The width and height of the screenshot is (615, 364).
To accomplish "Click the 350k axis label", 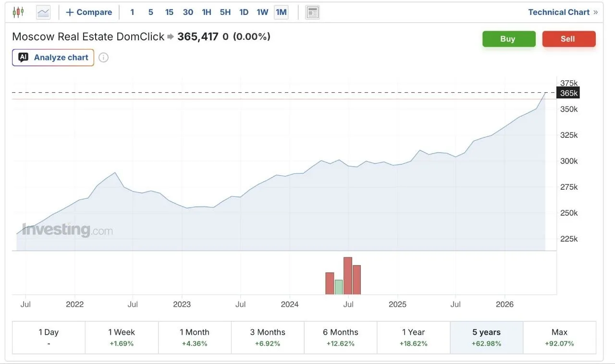I will pyautogui.click(x=569, y=109).
